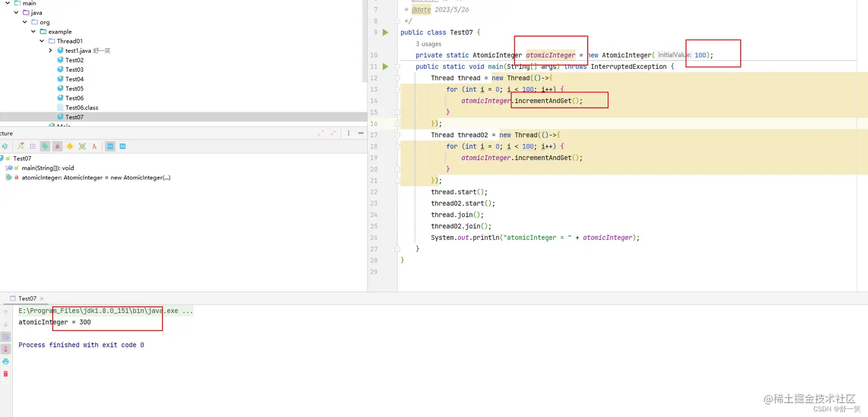868x417 pixels.
Task: Fold thread02 lambda at line 17
Action: point(397,135)
